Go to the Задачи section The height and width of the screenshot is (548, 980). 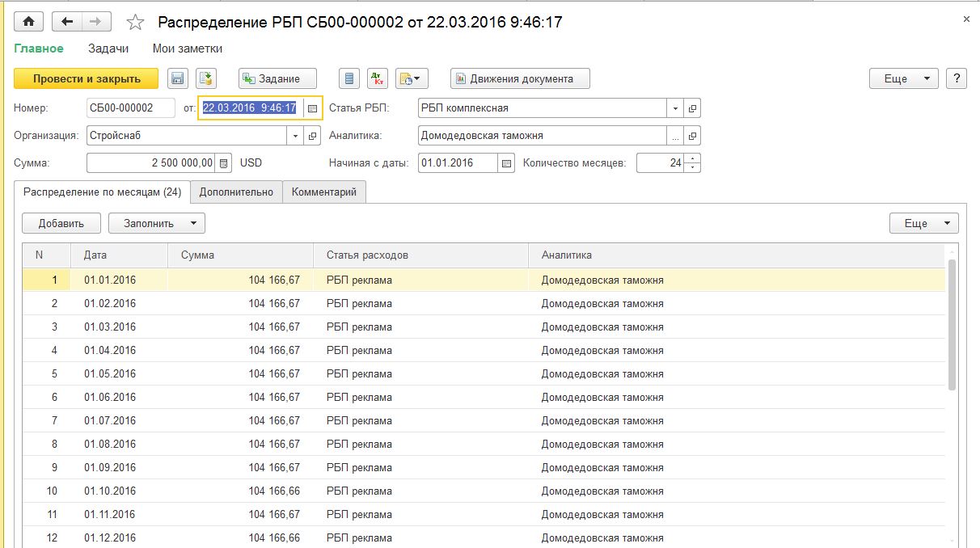pos(108,48)
